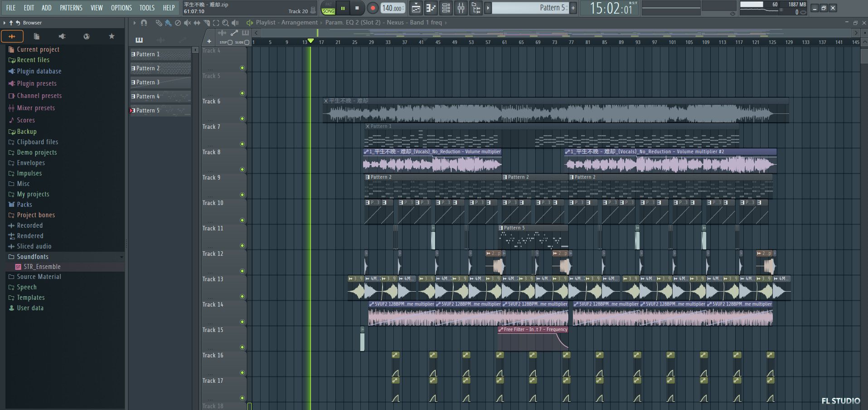Open the ADD menu
The image size is (868, 410).
[x=47, y=8]
